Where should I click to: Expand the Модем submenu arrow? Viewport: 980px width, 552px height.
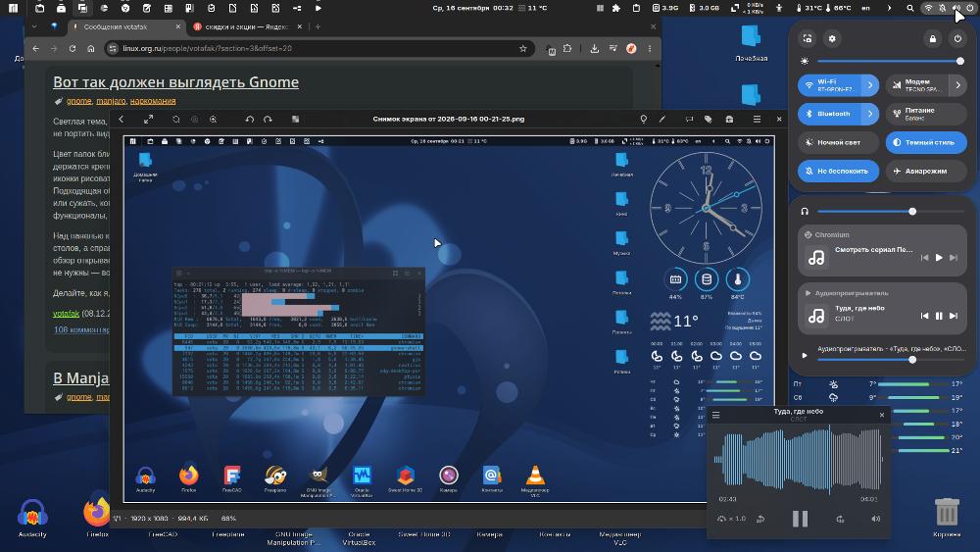[x=957, y=85]
